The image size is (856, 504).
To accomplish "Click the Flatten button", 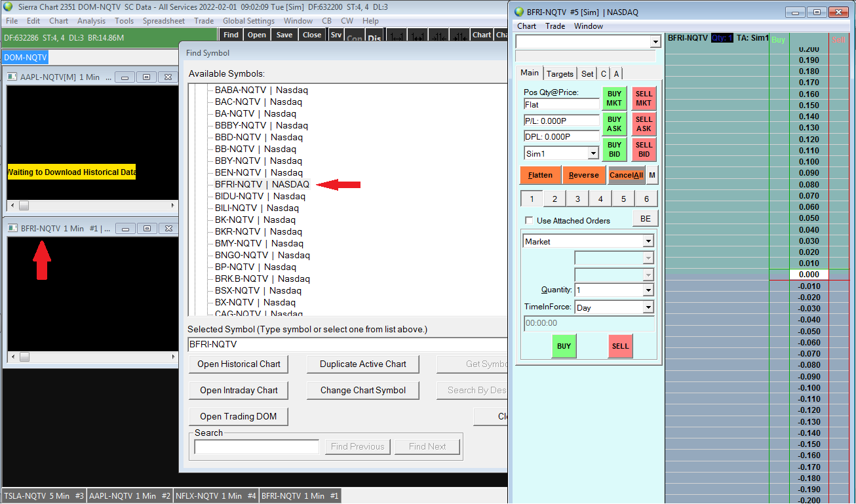I will (541, 175).
